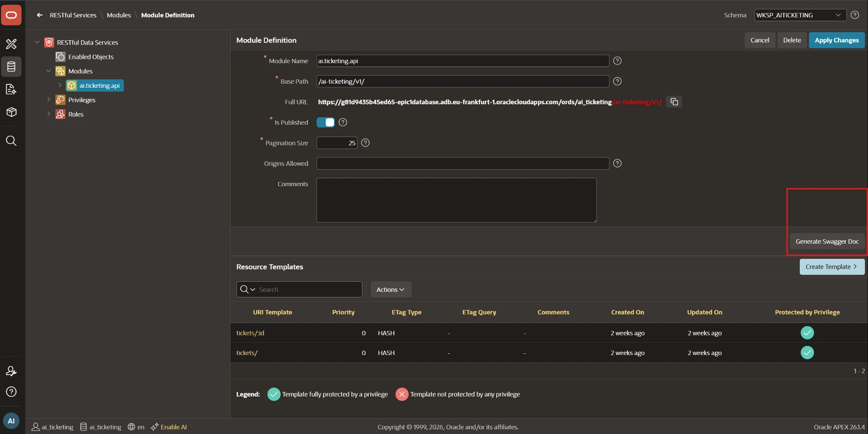
Task: Click the Enable AI sparkle icon
Action: pyautogui.click(x=155, y=427)
